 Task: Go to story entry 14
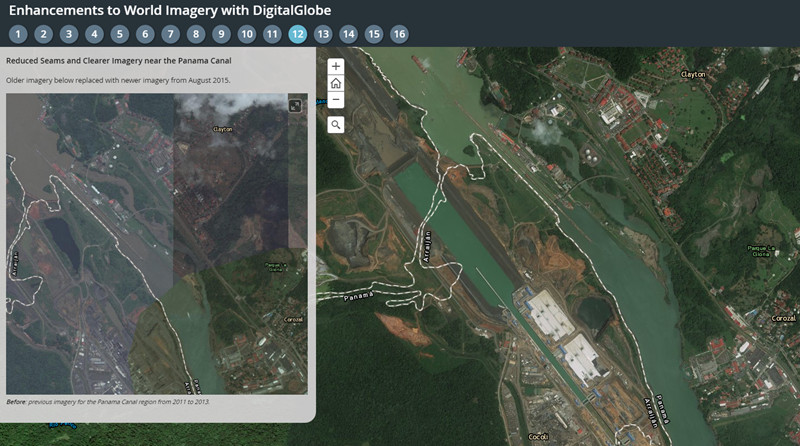tap(348, 34)
